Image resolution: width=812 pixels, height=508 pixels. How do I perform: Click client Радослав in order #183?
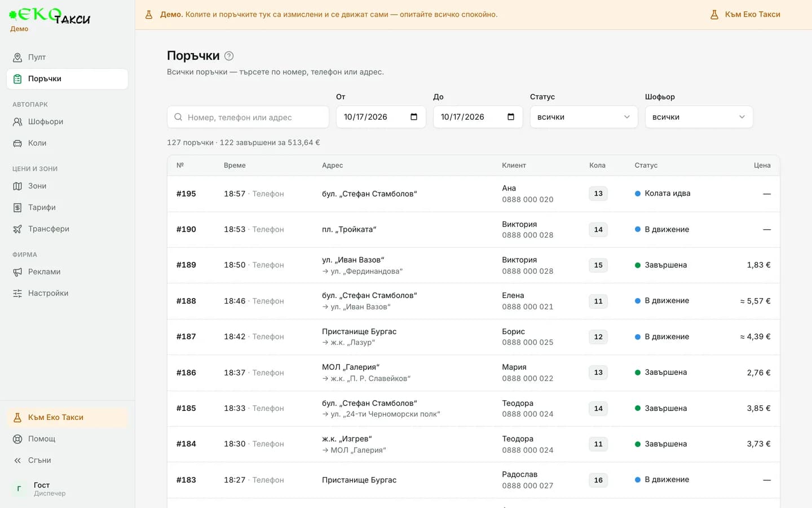click(520, 474)
